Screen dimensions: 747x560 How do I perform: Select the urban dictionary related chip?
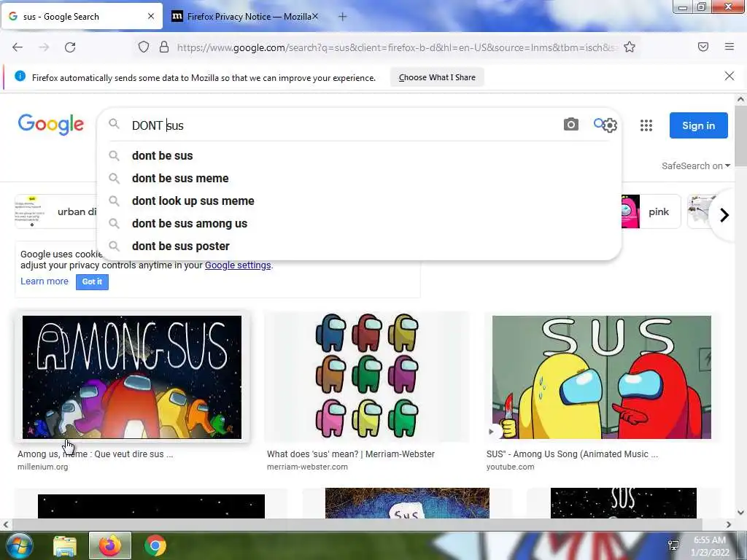[55, 211]
